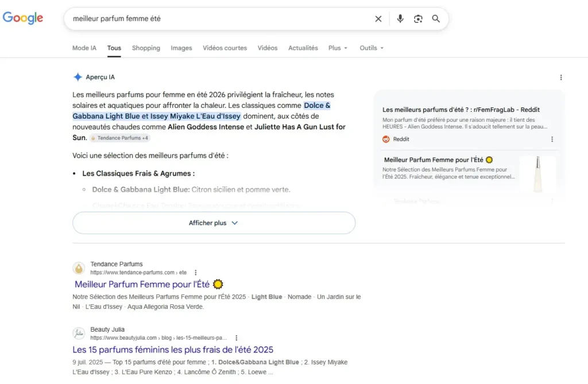Open the Vidéos tab
The height and width of the screenshot is (384, 588).
point(268,48)
